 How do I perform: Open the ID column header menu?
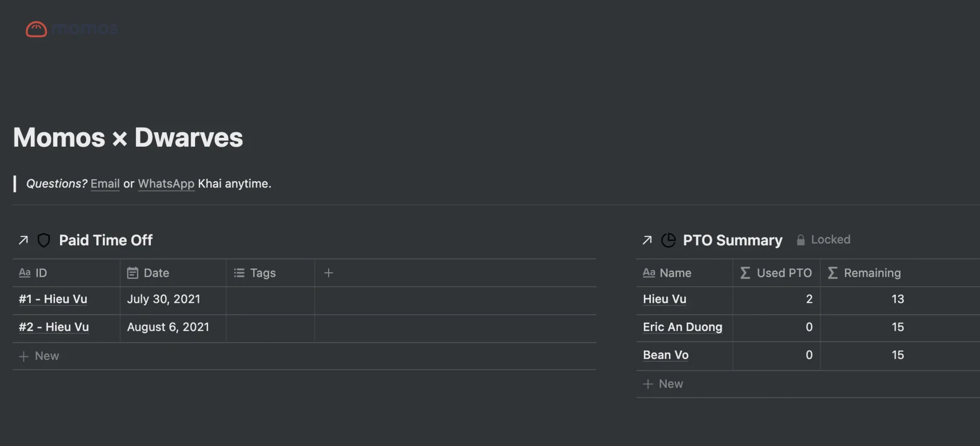coord(66,273)
